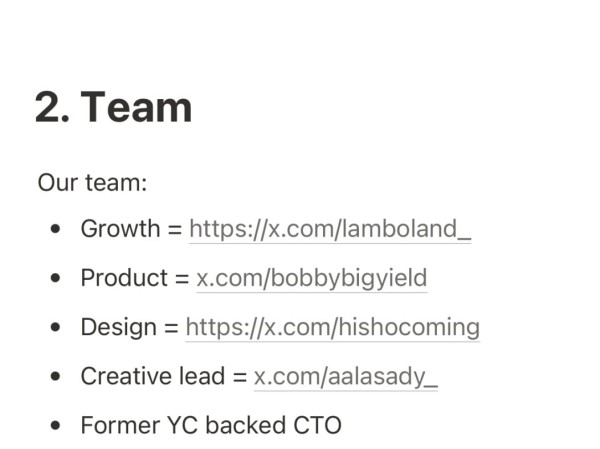Screen dimensions: 600x449
Task: Open the x.com/lamboland_ Growth link
Action: click(x=330, y=229)
